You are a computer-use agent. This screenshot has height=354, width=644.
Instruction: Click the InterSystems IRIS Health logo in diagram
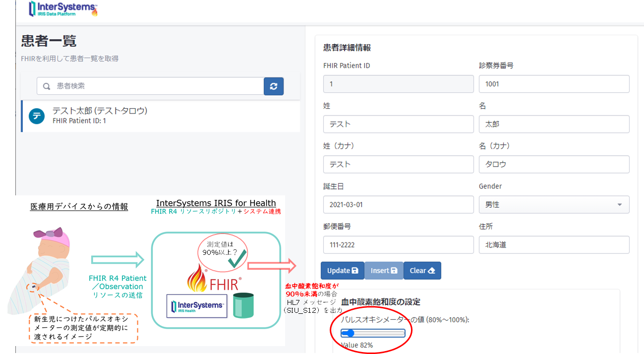tap(197, 306)
